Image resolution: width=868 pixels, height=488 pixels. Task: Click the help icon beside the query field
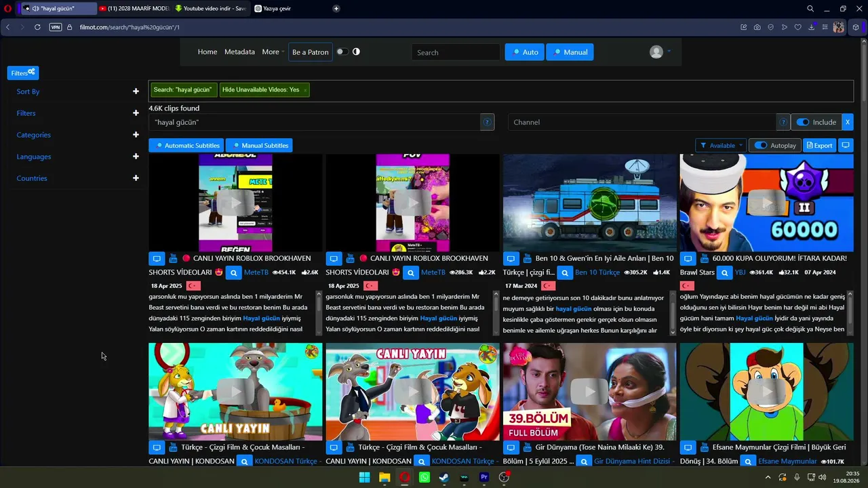click(x=487, y=122)
